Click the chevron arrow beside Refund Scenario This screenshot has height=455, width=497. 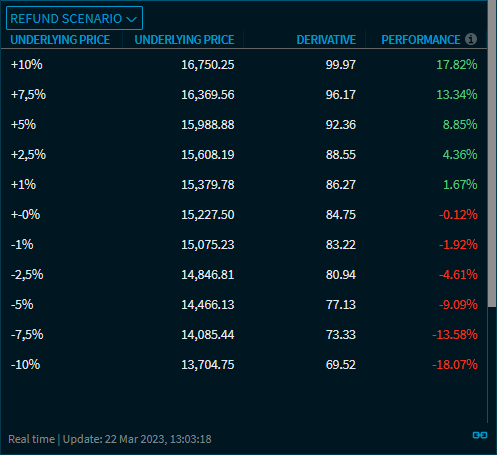tap(132, 19)
